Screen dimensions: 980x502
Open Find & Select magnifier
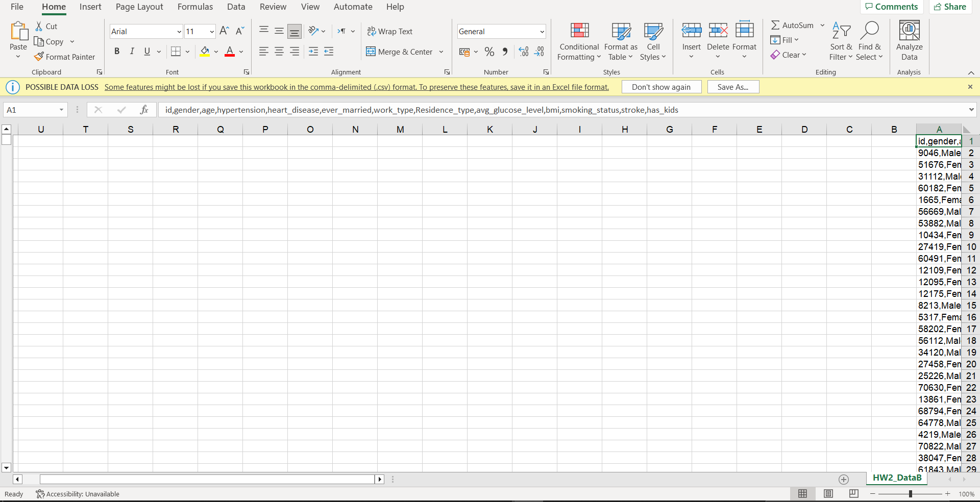click(x=870, y=42)
